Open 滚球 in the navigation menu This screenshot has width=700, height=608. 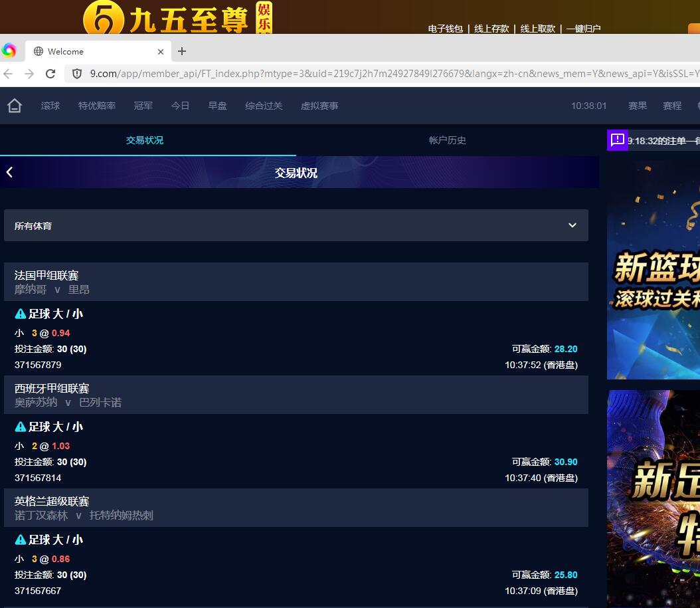50,106
